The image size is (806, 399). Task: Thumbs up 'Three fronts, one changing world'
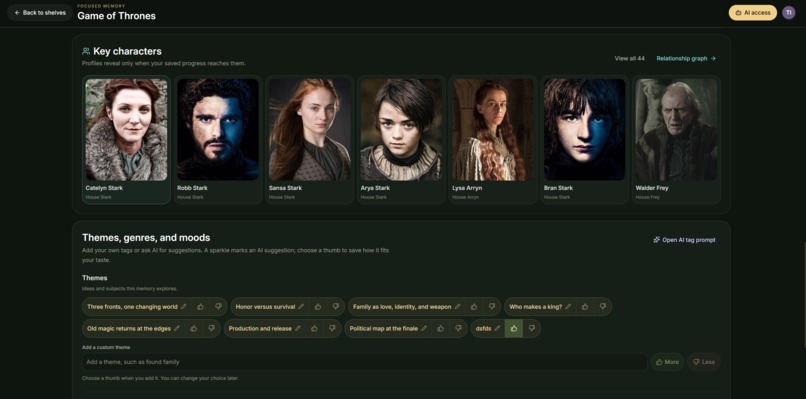[x=200, y=307]
